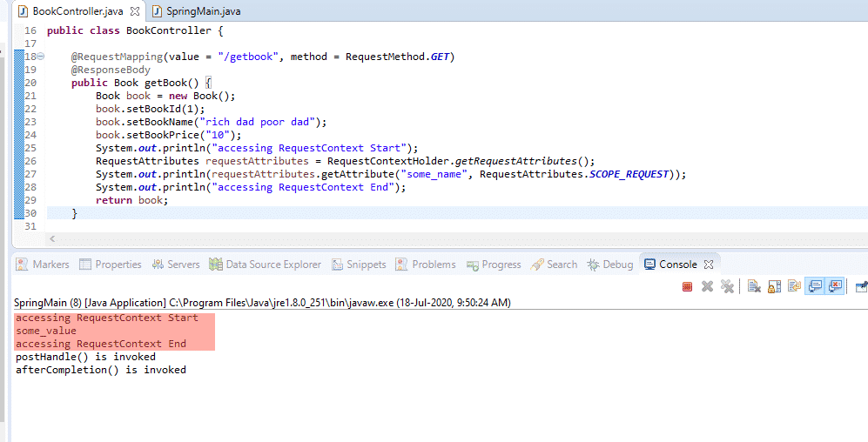The image size is (868, 442).
Task: Click the red Terminate button in Console
Action: tap(687, 286)
